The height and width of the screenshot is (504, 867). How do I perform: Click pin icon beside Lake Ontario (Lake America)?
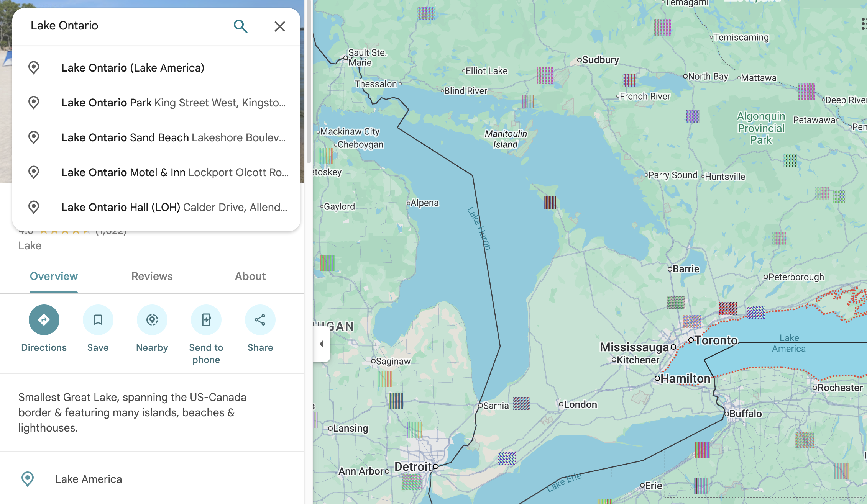tap(34, 68)
